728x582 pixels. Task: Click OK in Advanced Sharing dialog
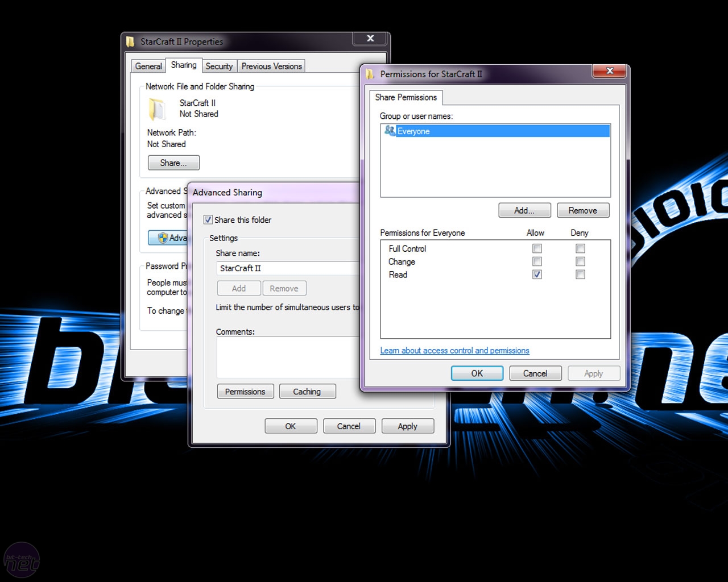[291, 426]
